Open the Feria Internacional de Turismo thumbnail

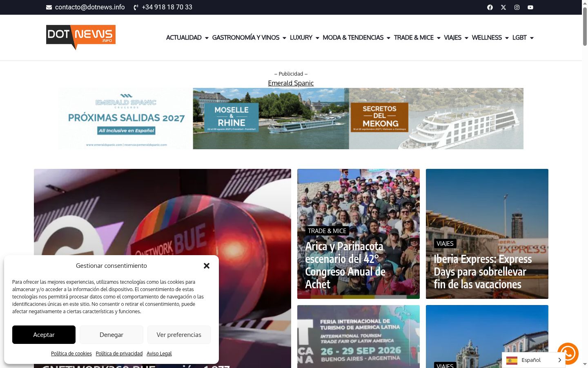pyautogui.click(x=359, y=337)
